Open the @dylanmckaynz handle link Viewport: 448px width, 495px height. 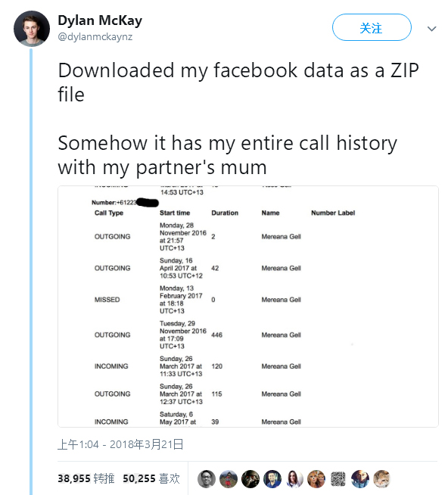(95, 37)
